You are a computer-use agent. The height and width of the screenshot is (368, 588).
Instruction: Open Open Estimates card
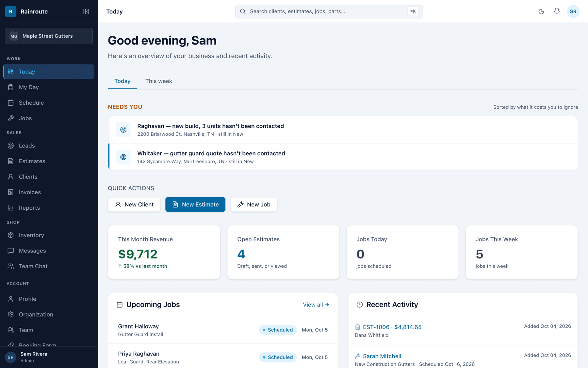pyautogui.click(x=283, y=252)
